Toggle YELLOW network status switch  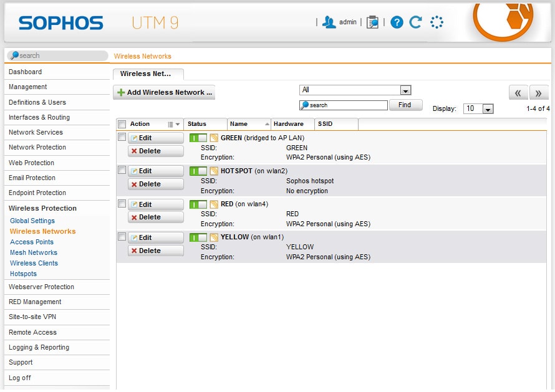(198, 237)
